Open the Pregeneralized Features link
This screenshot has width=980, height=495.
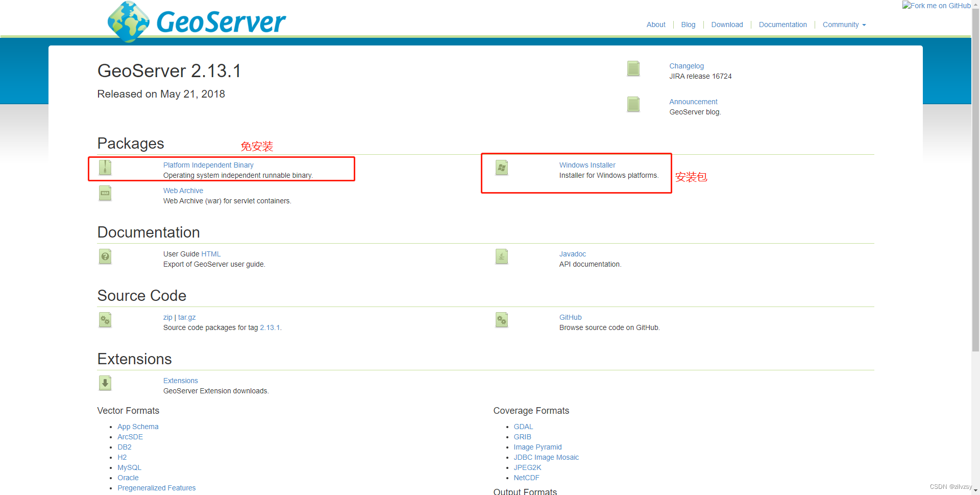[157, 488]
